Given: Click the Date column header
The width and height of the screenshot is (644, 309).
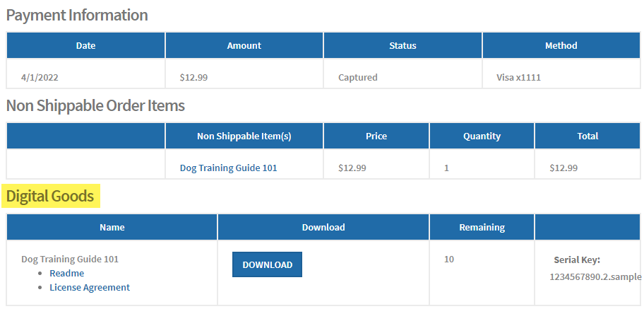Looking at the screenshot, I should click(x=86, y=45).
